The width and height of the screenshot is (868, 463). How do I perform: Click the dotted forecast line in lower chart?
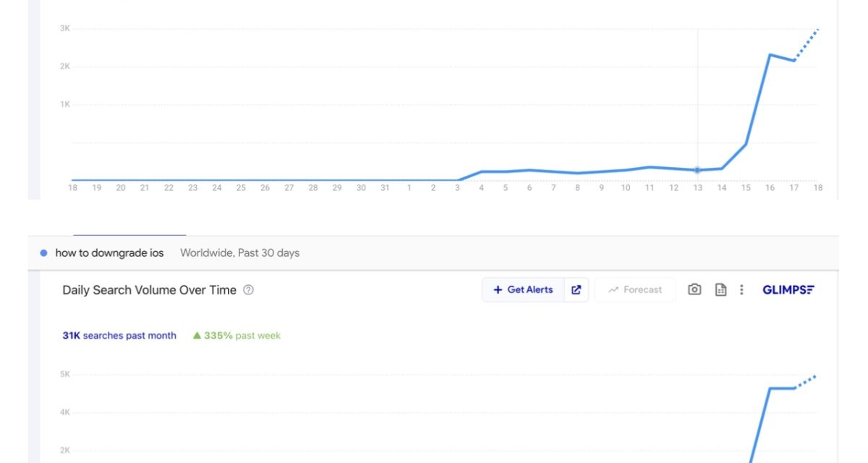[806, 382]
